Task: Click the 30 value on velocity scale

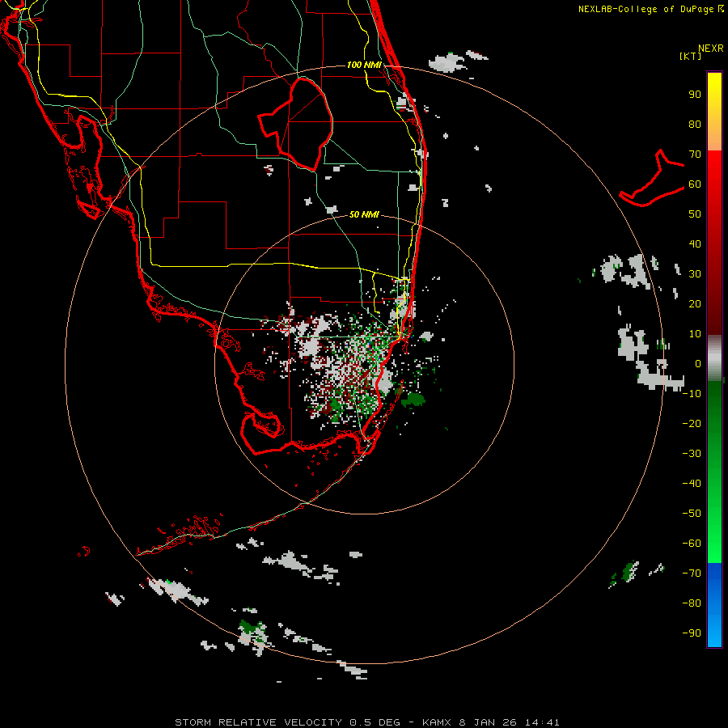Action: click(695, 274)
